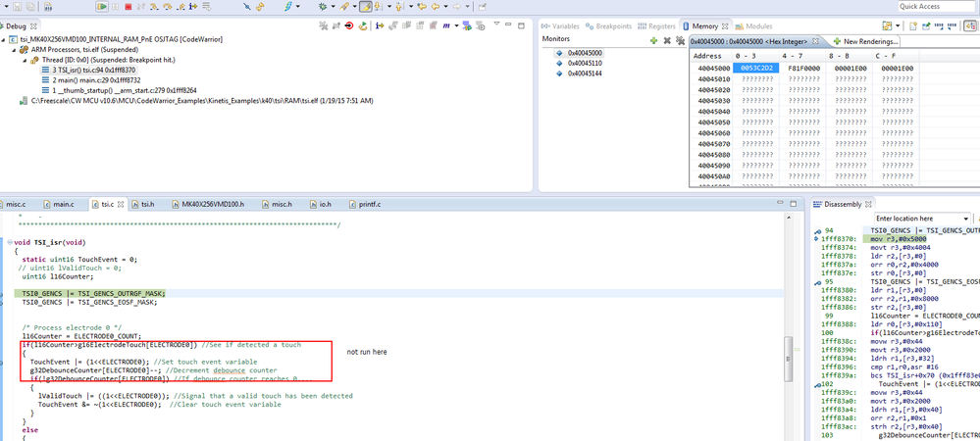Select stack frame 2 main() main.c:29
980x441 pixels.
(x=91, y=80)
